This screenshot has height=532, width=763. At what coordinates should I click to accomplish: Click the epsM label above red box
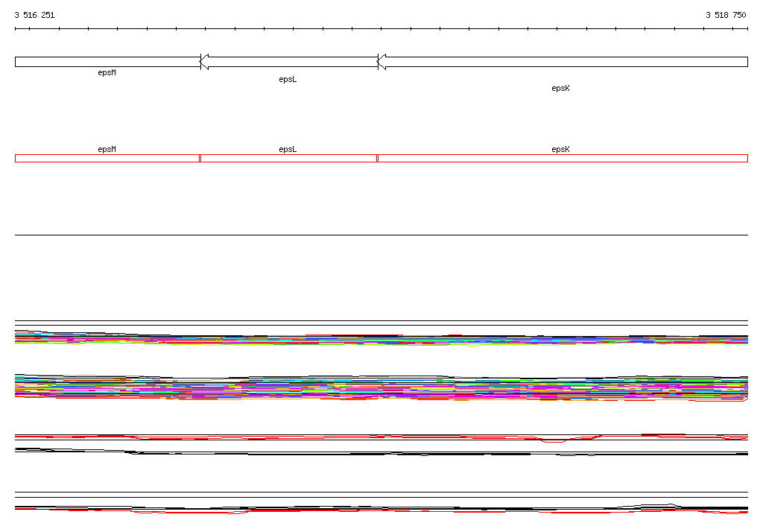coord(107,150)
